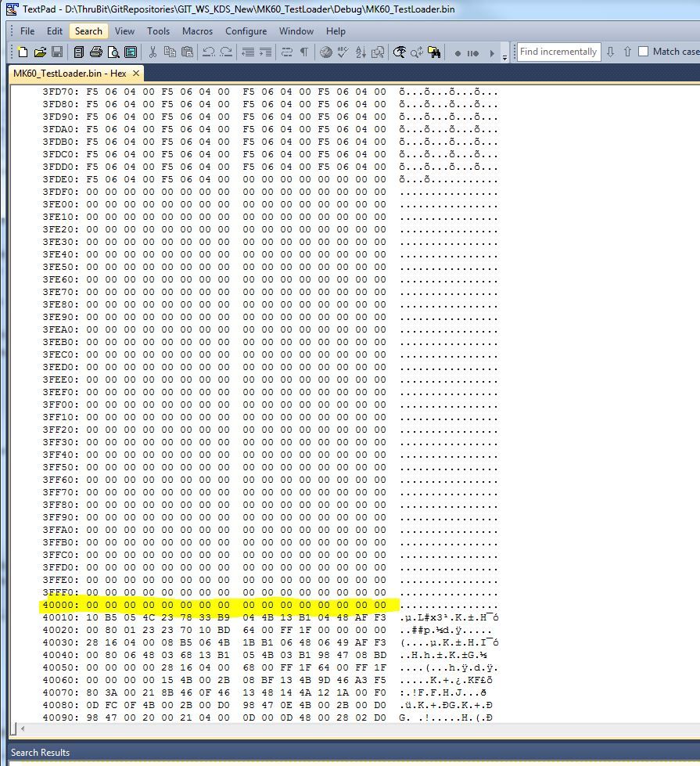The height and width of the screenshot is (766, 700).
Task: Open print preview
Action: pyautogui.click(x=114, y=52)
